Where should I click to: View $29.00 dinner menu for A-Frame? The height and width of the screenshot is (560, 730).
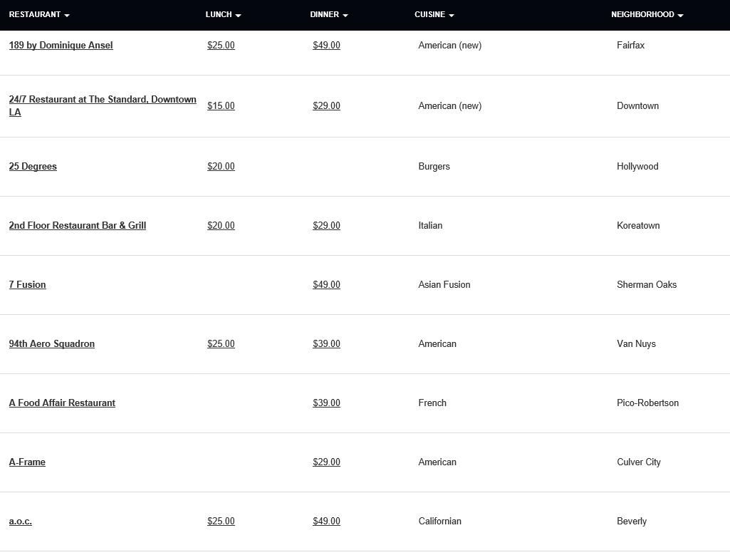click(326, 462)
